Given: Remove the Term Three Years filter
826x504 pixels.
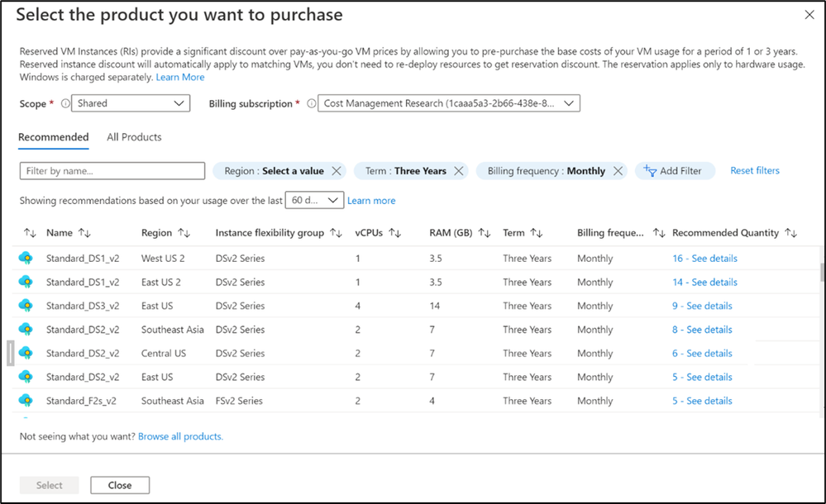Looking at the screenshot, I should [459, 171].
